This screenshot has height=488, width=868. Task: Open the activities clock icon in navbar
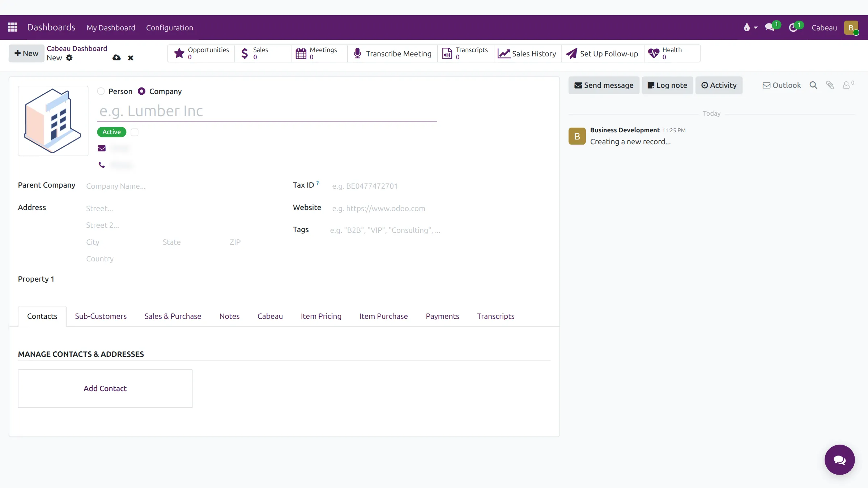click(x=793, y=27)
